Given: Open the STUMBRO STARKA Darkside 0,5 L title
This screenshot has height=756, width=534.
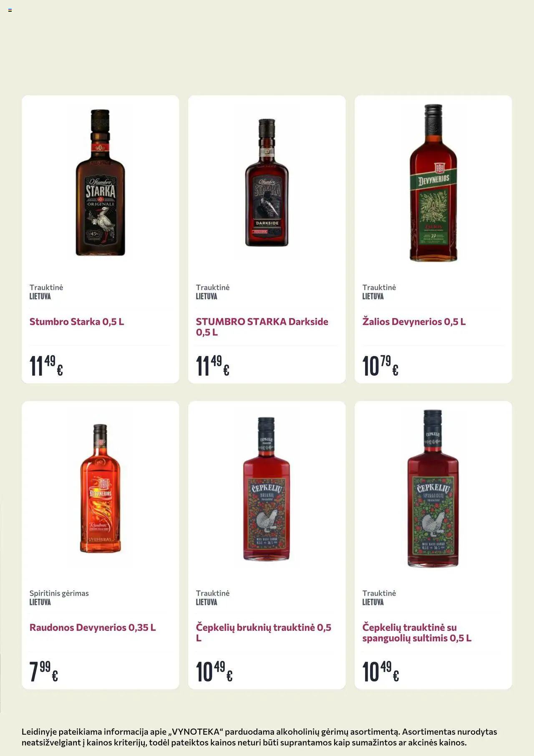Looking at the screenshot, I should 262,327.
